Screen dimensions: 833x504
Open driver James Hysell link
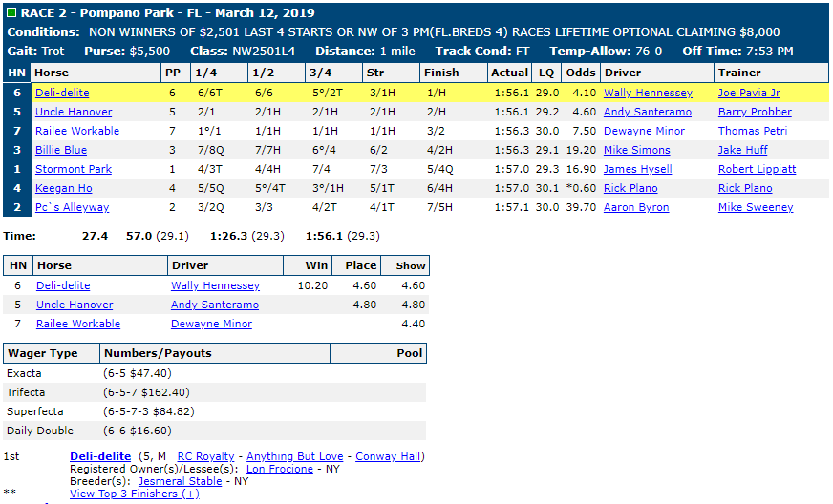point(637,169)
